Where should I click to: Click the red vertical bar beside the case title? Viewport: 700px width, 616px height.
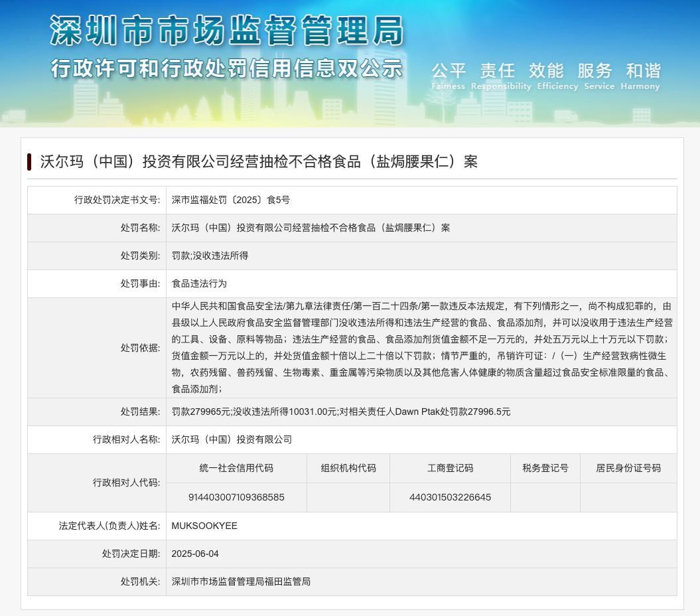(x=29, y=161)
